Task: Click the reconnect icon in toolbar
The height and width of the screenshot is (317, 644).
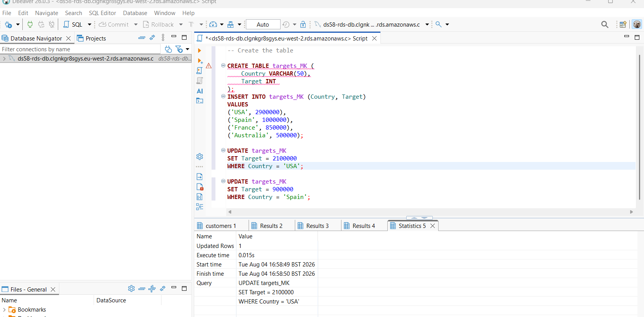Action: (41, 24)
